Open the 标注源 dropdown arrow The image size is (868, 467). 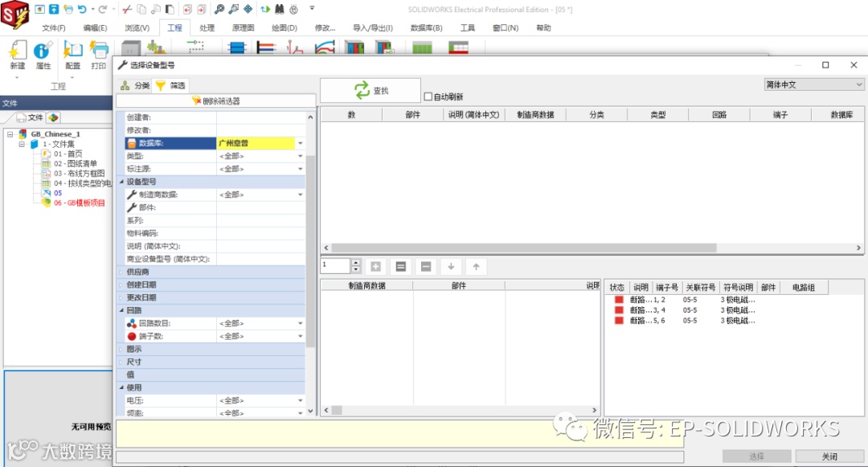coord(300,169)
